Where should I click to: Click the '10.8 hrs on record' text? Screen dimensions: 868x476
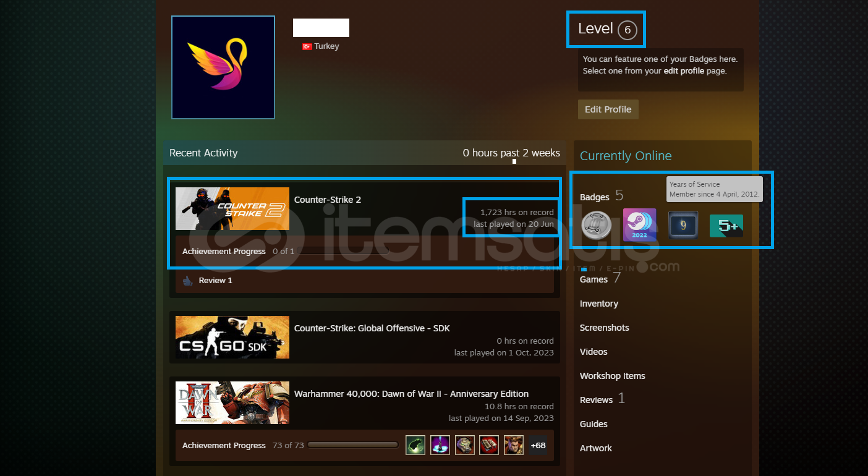[519, 407]
